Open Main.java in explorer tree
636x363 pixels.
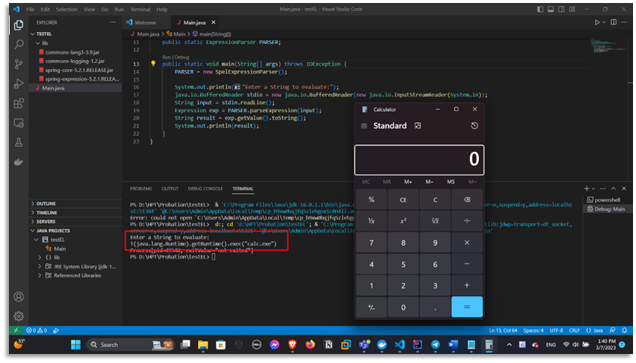click(75, 88)
